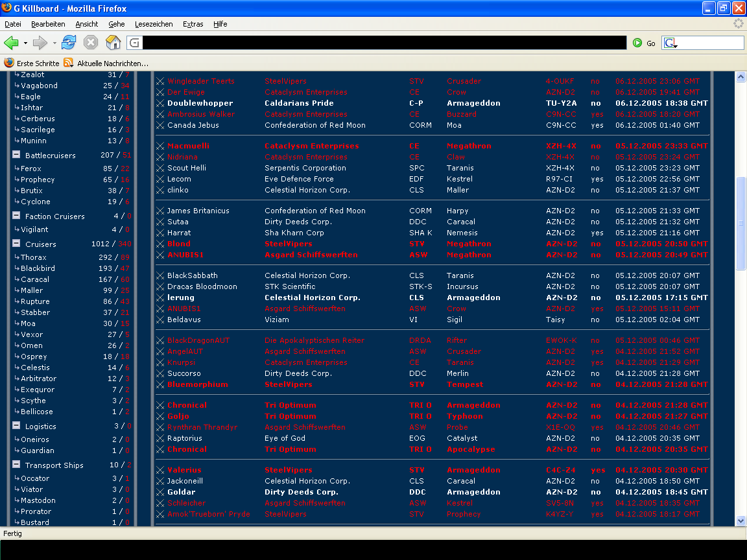Open the Forward button history dropdown
The height and width of the screenshot is (560, 747).
pyautogui.click(x=54, y=43)
